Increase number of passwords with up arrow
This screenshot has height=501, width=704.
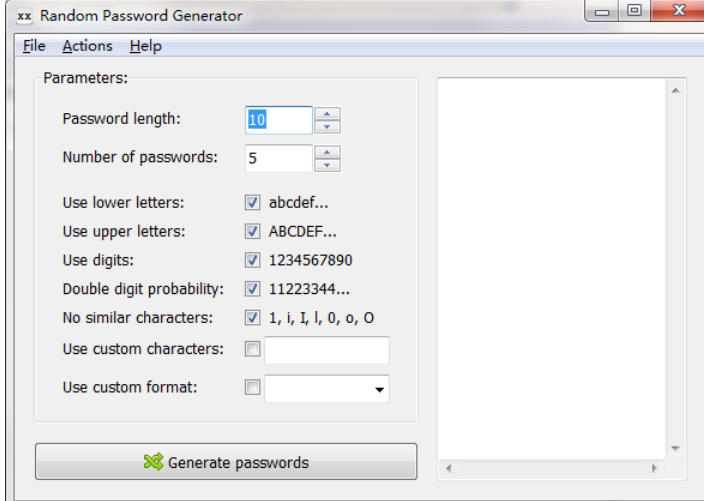(x=327, y=152)
